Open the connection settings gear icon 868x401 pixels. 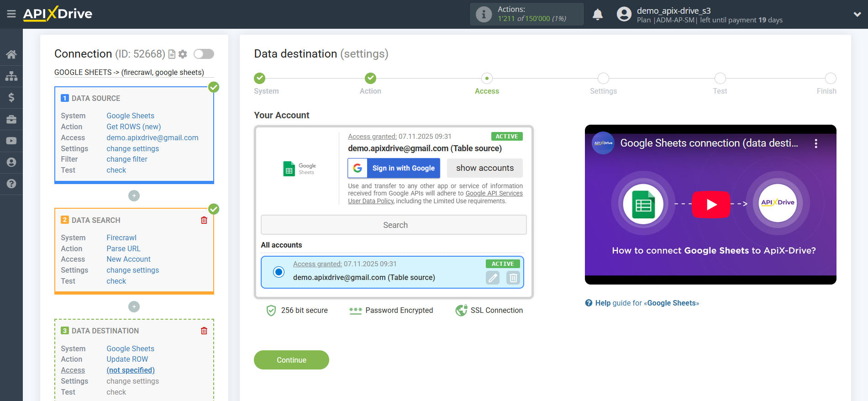click(x=183, y=54)
